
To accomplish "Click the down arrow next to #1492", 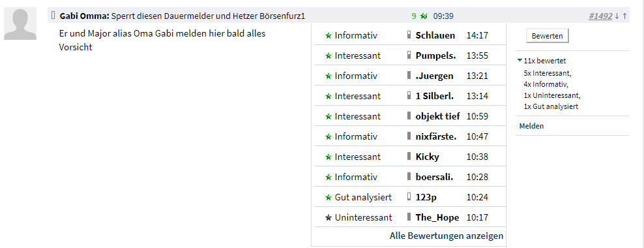I will [617, 16].
